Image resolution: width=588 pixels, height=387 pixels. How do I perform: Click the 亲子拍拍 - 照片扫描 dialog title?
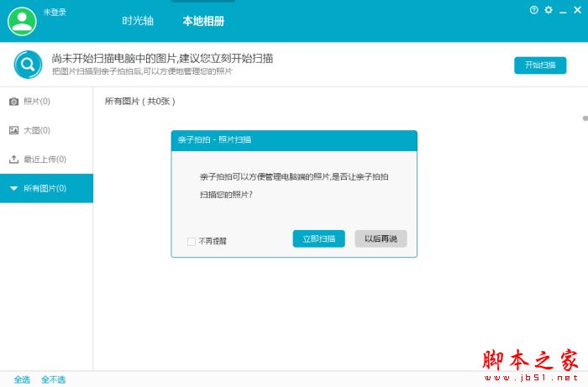[x=214, y=139]
